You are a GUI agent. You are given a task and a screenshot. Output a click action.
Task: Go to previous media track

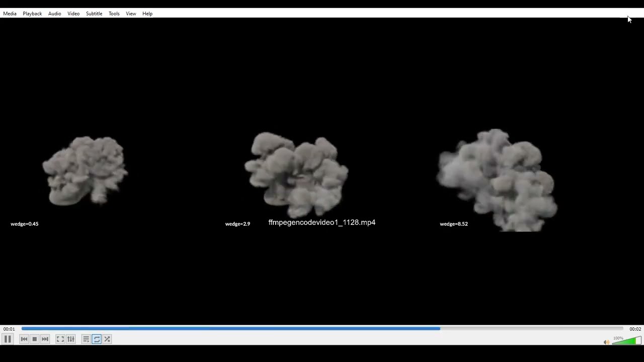tap(24, 339)
